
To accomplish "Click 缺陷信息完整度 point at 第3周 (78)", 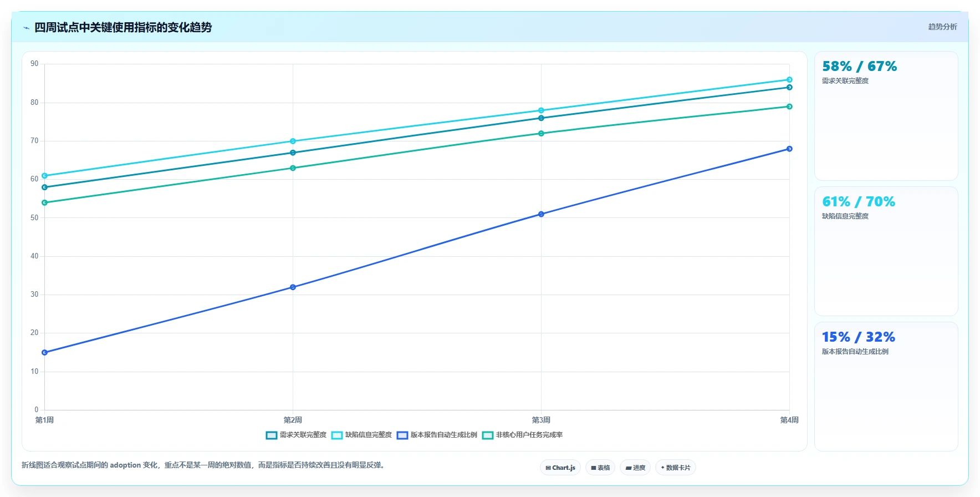I will (541, 110).
